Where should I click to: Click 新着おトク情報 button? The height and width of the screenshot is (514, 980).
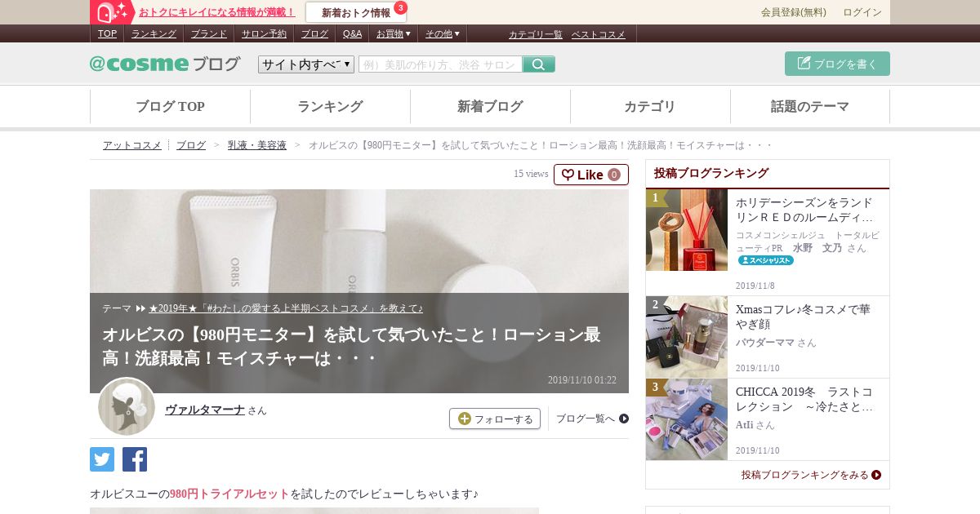(x=356, y=12)
